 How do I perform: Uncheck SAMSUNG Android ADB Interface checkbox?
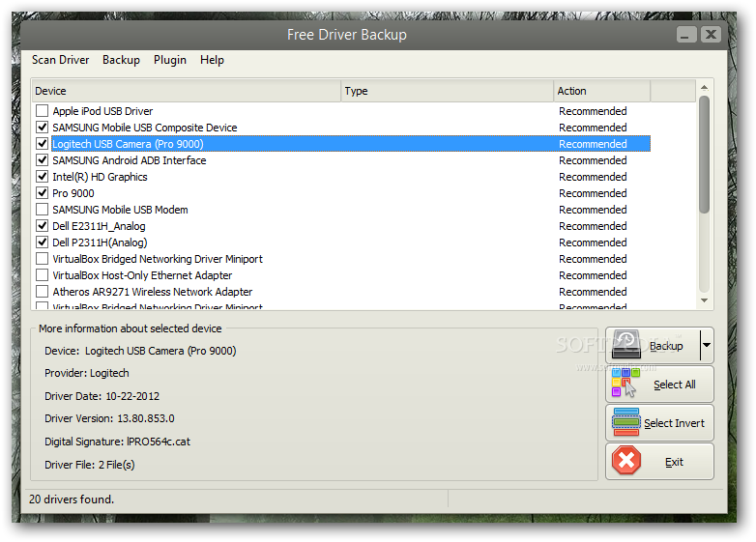click(x=42, y=160)
